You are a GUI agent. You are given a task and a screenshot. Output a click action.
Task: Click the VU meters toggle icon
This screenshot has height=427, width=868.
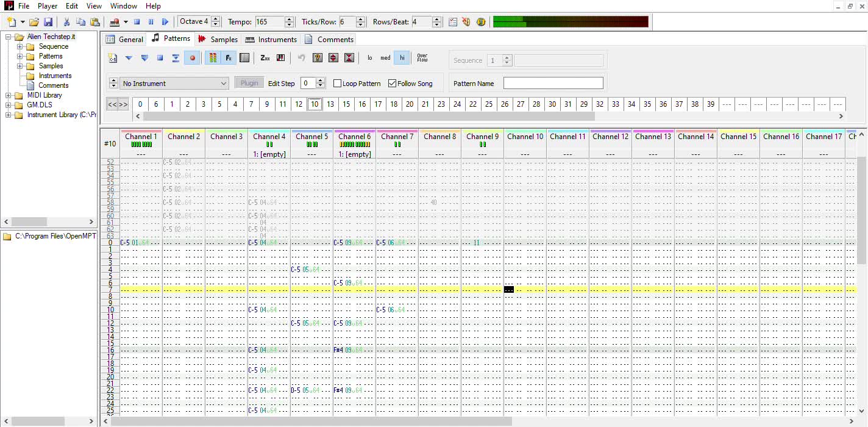coord(213,58)
